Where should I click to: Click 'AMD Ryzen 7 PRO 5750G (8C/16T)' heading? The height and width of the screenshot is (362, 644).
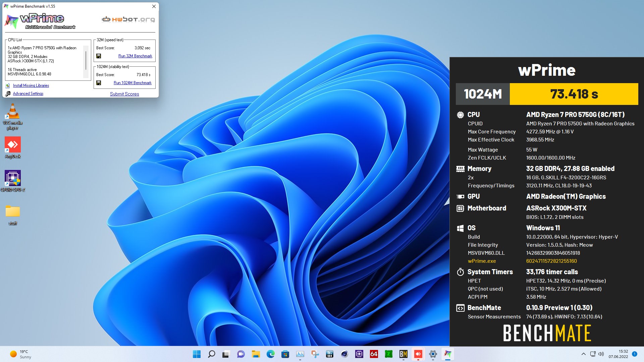pos(575,115)
